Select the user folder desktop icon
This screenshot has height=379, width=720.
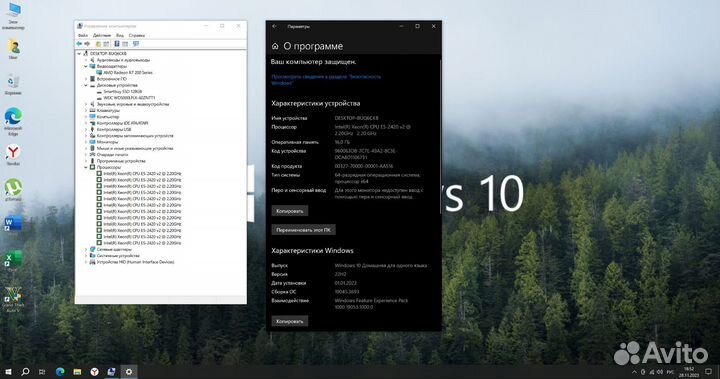(x=13, y=49)
